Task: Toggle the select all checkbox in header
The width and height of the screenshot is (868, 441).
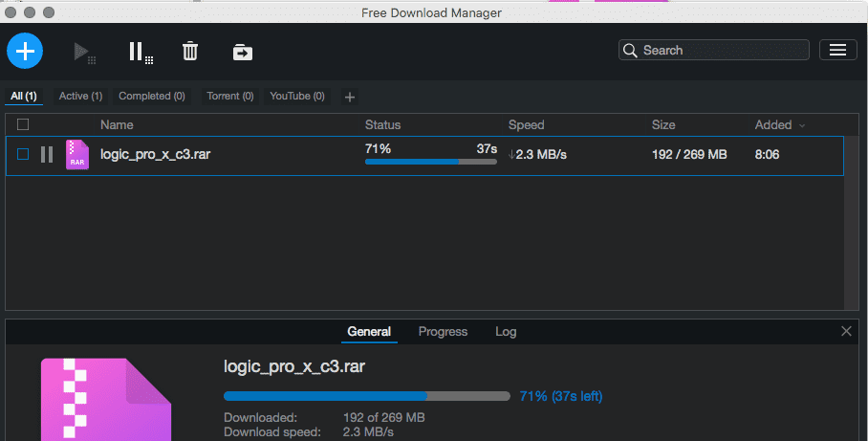Action: tap(23, 124)
